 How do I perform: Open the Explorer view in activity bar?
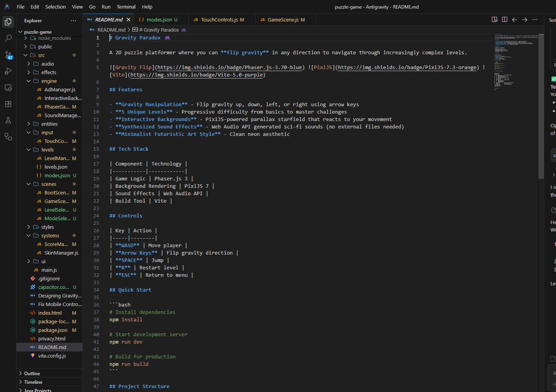[8, 22]
